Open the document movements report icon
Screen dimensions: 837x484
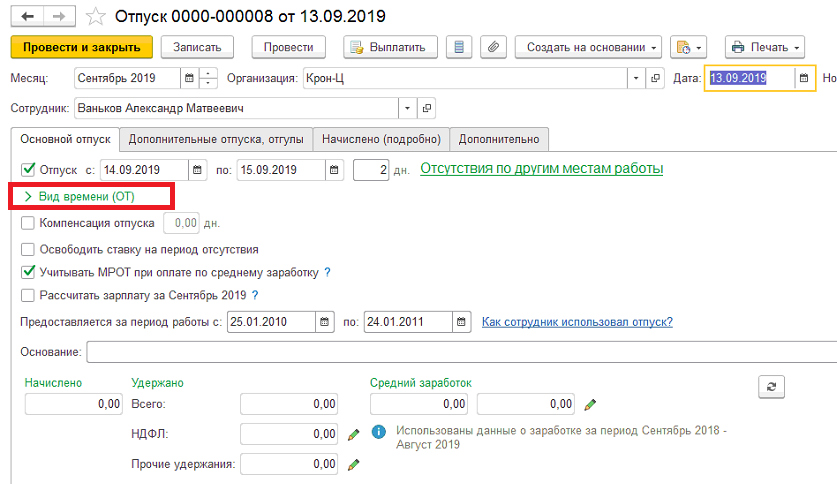coord(459,47)
